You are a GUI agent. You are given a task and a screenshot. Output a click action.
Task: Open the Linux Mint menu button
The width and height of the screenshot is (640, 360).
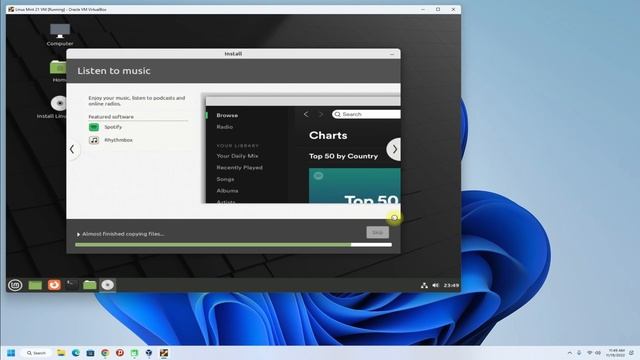(15, 285)
